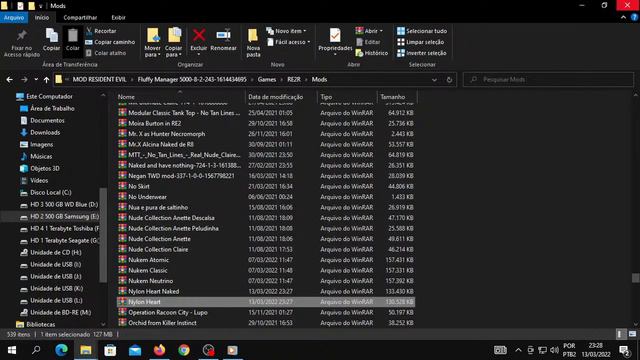
Task: Refresh the Mods folder view
Action: pyautogui.click(x=449, y=80)
